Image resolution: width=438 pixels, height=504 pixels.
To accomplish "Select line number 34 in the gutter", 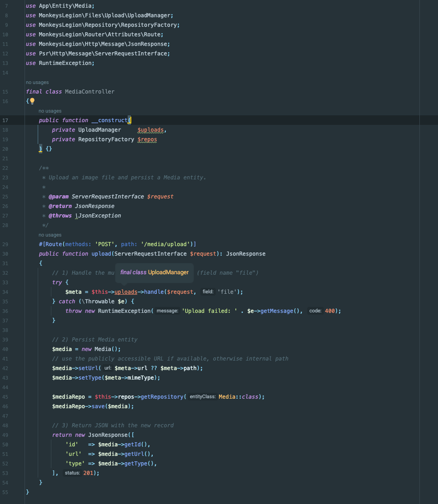I will [5, 292].
